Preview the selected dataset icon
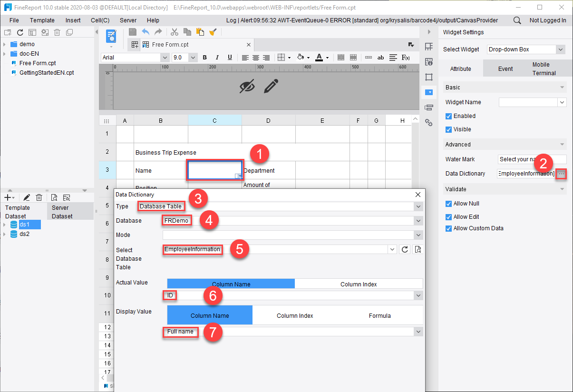 (x=54, y=197)
